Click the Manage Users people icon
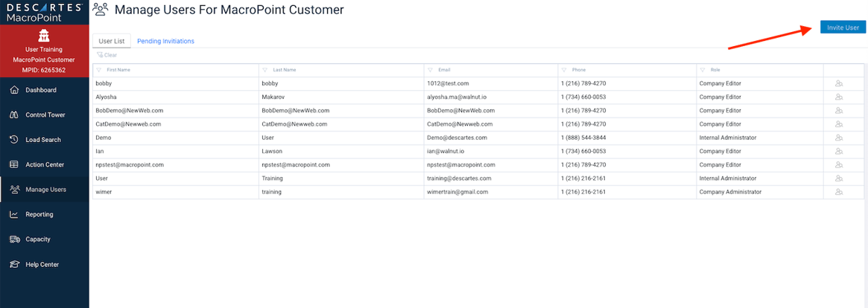868x308 pixels. tap(14, 190)
